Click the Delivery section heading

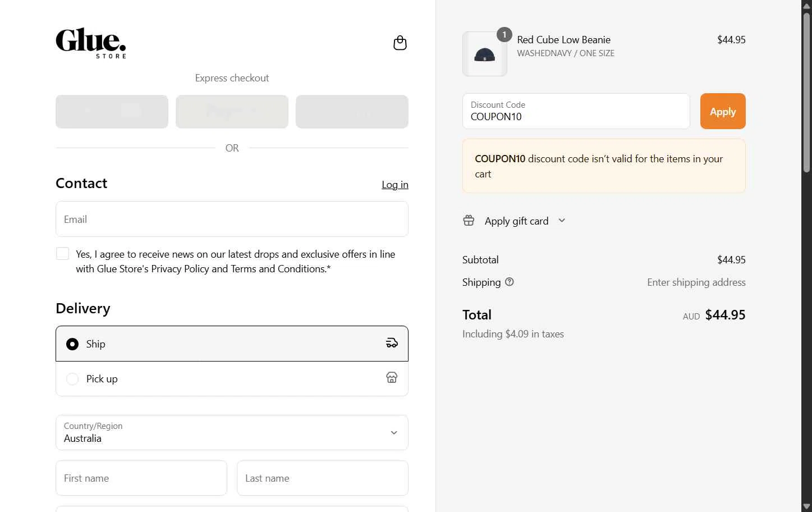[83, 309]
